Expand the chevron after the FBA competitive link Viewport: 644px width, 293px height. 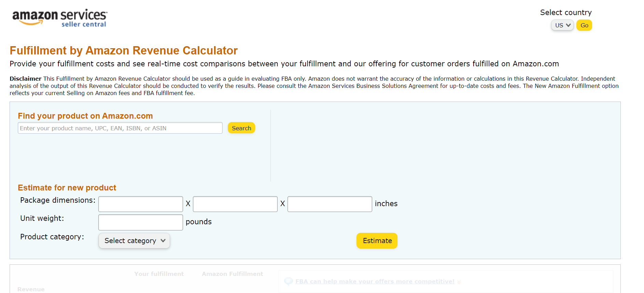point(459,282)
